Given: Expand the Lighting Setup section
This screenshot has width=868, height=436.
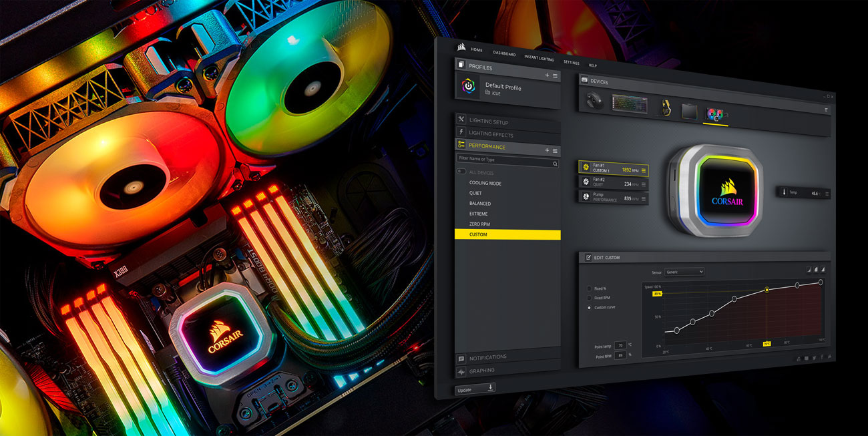Looking at the screenshot, I should (x=507, y=122).
